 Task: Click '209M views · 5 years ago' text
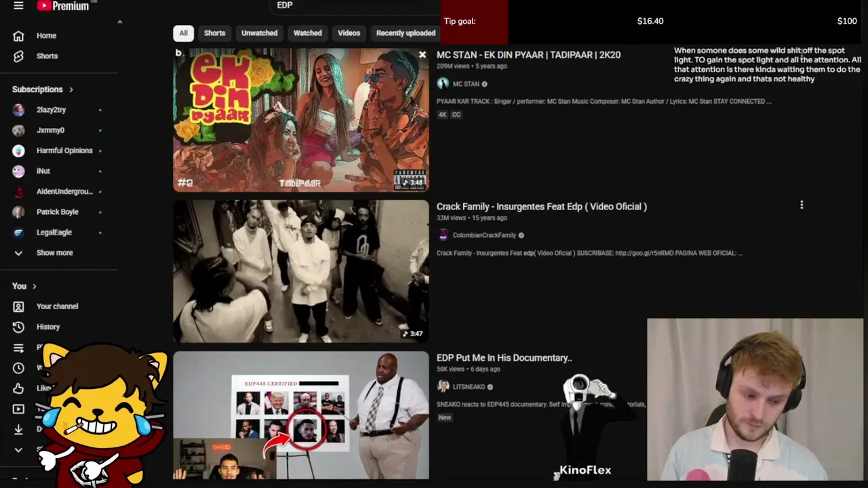(x=472, y=66)
